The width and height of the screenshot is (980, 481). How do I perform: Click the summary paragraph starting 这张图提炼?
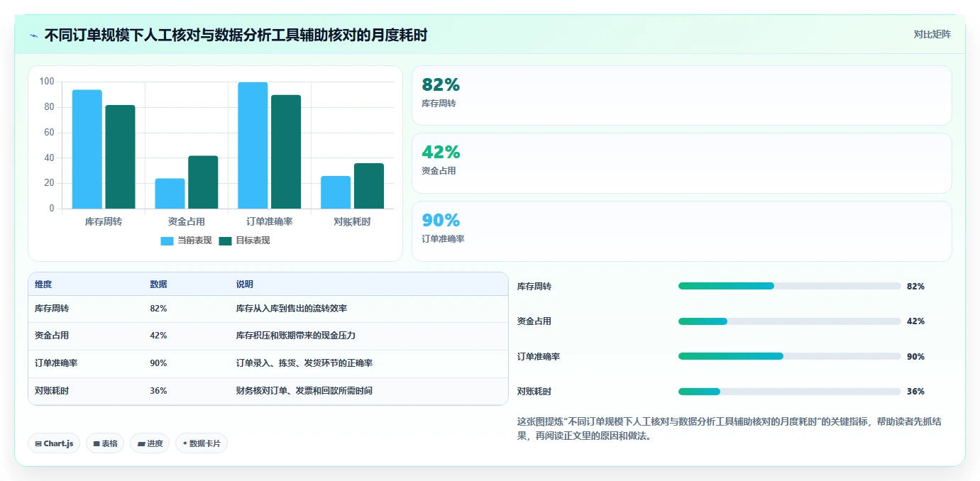coord(730,429)
